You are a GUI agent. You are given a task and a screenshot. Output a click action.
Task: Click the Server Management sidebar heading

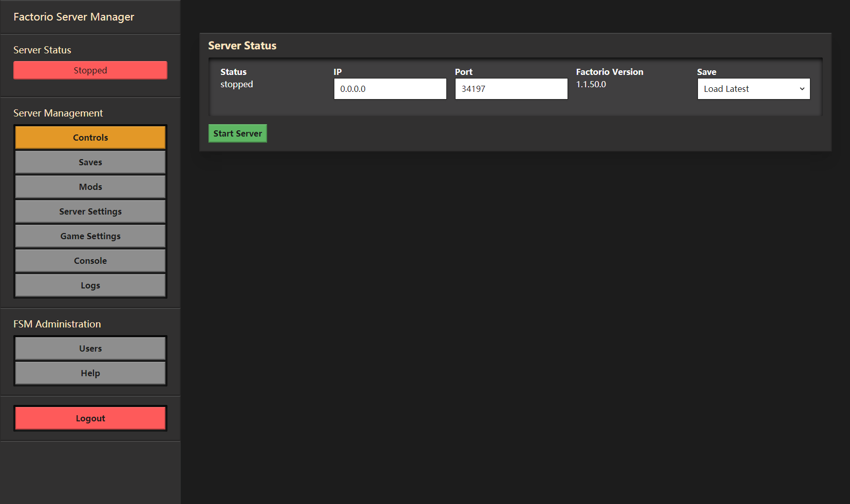tap(58, 113)
